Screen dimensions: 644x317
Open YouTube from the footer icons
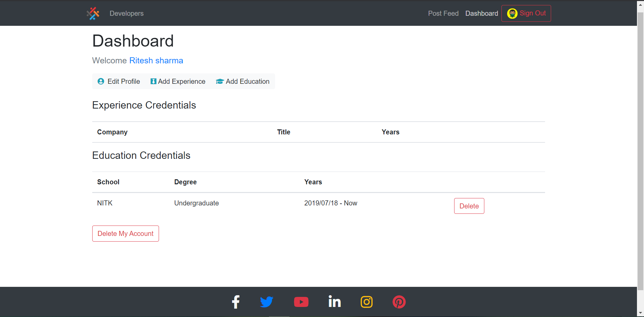[301, 302]
